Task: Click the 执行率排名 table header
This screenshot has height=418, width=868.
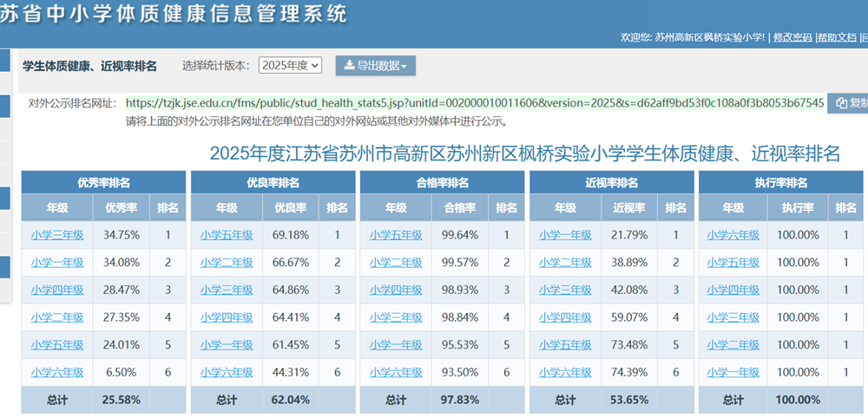Action: [x=780, y=182]
